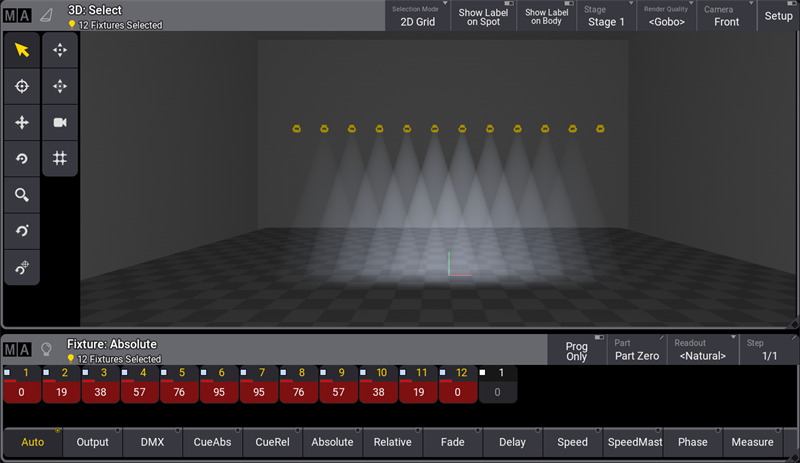
Task: Switch to the Output layer tab
Action: tap(92, 442)
